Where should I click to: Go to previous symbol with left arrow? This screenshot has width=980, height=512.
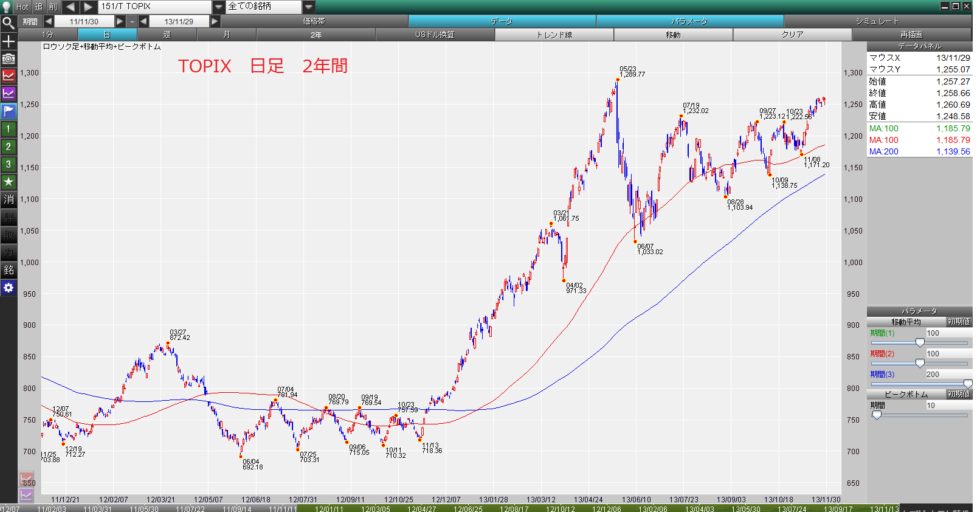[71, 7]
